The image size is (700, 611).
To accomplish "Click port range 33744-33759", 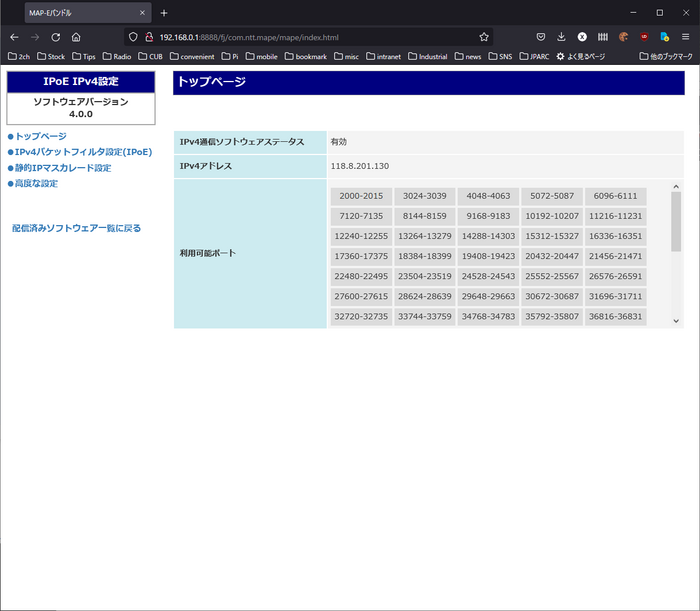I will point(425,316).
